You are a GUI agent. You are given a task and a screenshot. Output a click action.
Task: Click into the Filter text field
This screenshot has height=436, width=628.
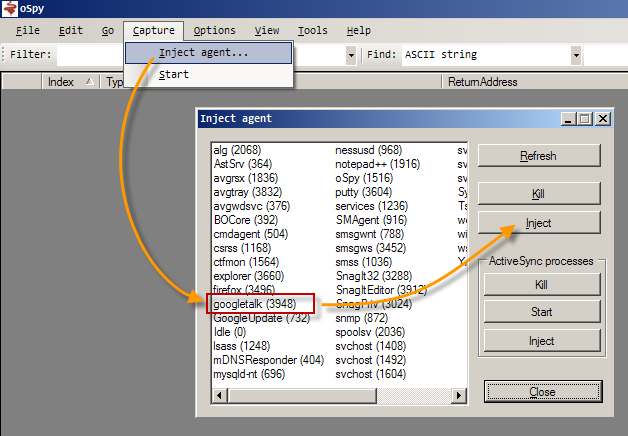(92, 54)
